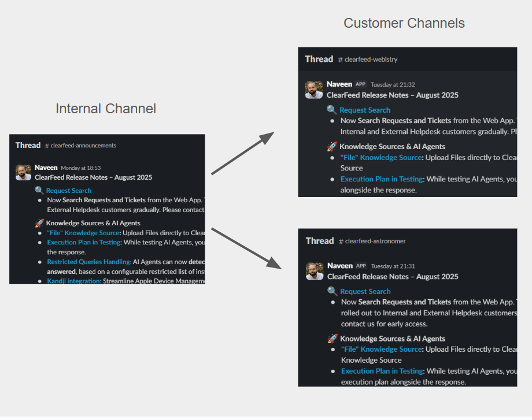
Task: Click "alongside the response." in clearfeed-webistry
Action: pos(378,191)
